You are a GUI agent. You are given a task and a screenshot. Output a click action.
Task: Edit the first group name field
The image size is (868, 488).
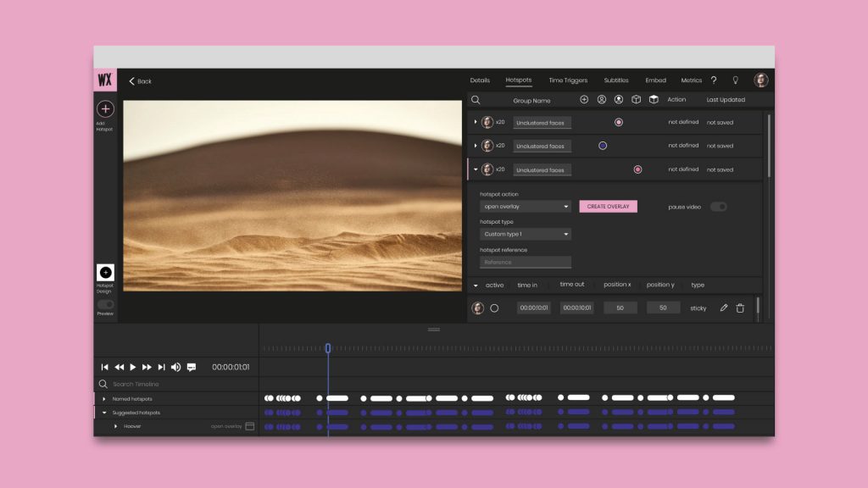[542, 123]
